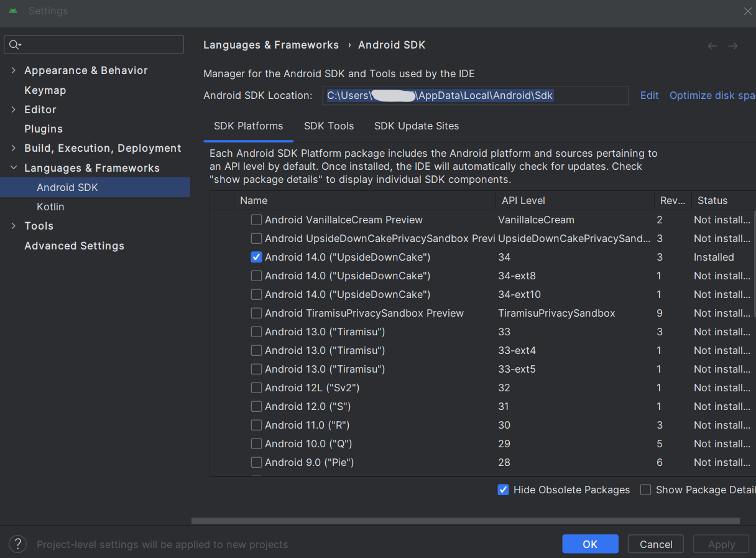Select Android SDK in sidebar
This screenshot has height=558, width=756.
(x=95, y=187)
